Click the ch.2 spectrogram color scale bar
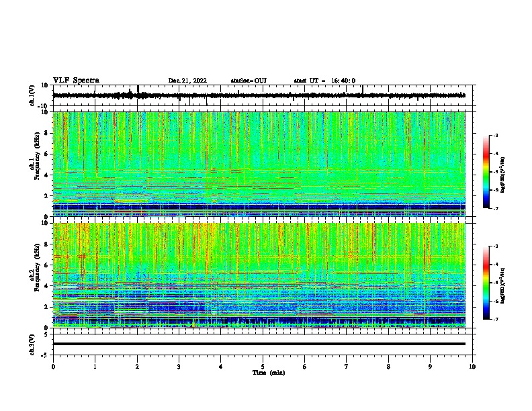532x411 pixels. [486, 283]
